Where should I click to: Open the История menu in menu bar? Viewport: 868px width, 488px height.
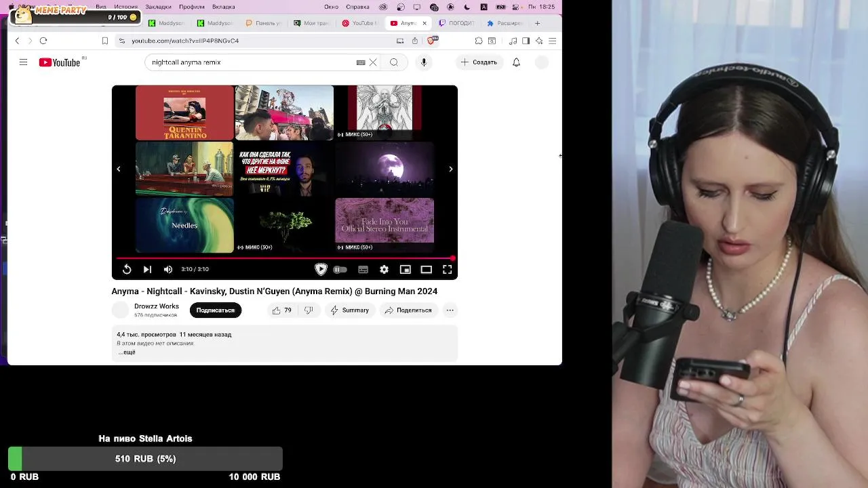(x=125, y=7)
